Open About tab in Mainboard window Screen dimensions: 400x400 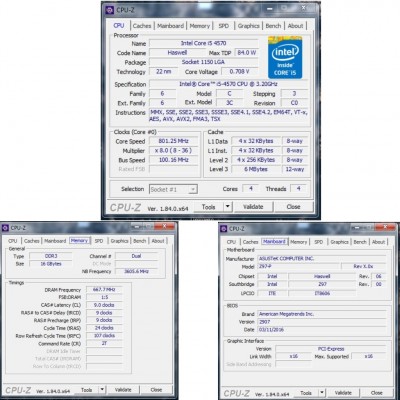(379, 242)
